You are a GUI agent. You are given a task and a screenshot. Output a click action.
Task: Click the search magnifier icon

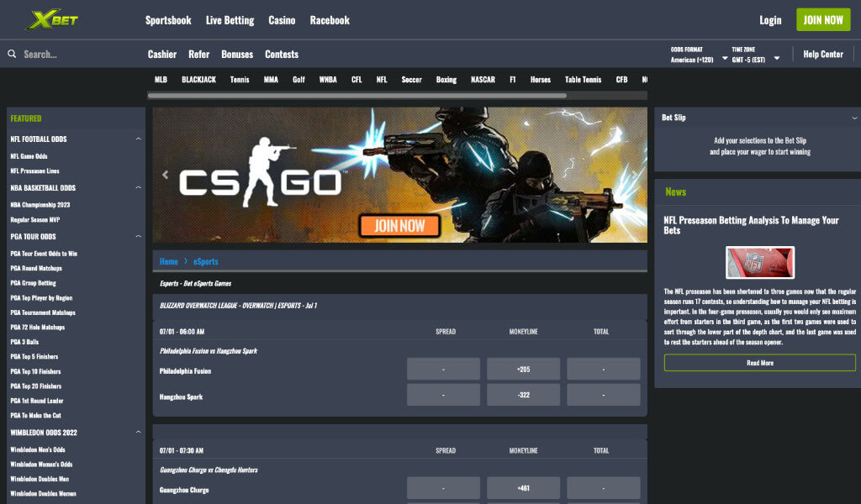(12, 54)
